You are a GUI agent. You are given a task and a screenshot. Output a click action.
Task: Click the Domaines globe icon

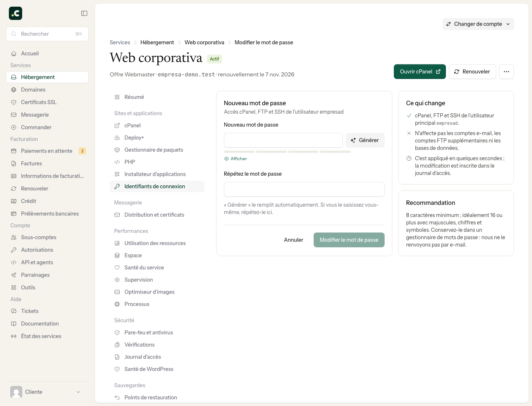14,90
